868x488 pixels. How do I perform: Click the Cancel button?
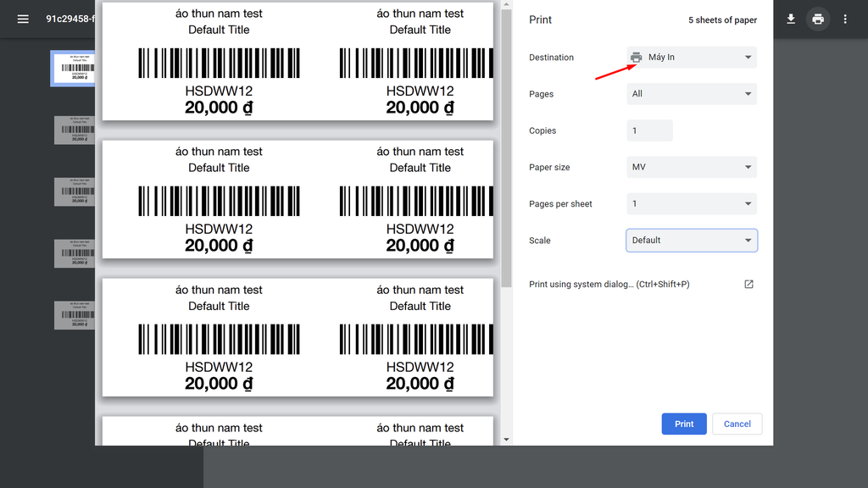pyautogui.click(x=737, y=424)
